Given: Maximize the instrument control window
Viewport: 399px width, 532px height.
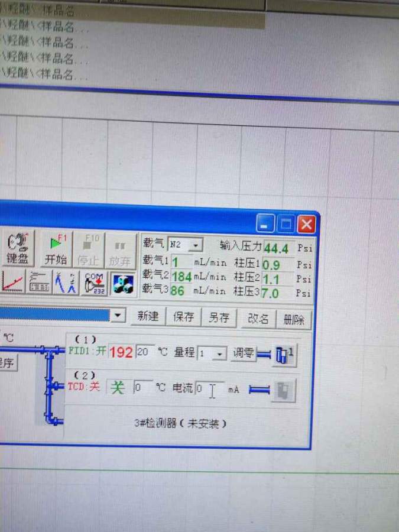Looking at the screenshot, I should tap(286, 223).
